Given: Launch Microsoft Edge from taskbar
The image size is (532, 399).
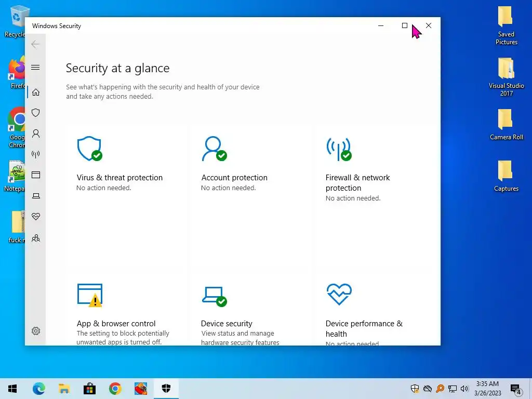Looking at the screenshot, I should pos(38,389).
